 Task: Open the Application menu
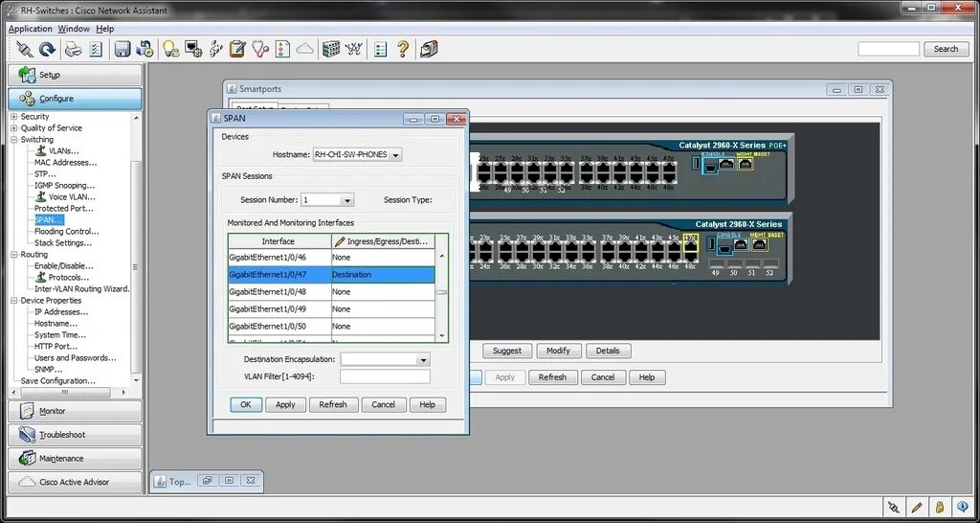[30, 29]
